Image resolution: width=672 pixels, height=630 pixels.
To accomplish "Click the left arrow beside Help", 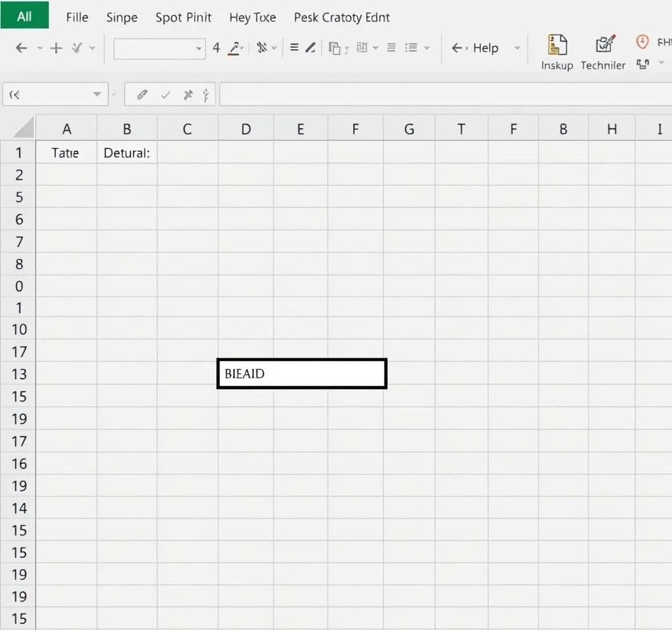I will pos(457,47).
